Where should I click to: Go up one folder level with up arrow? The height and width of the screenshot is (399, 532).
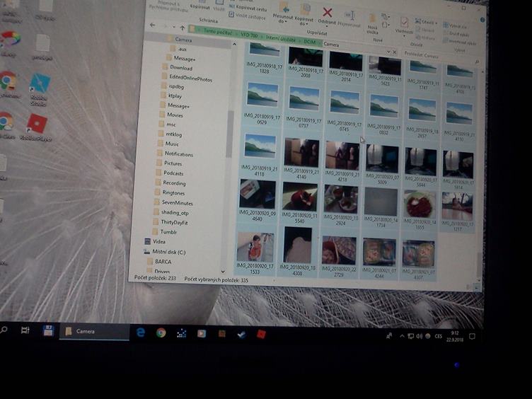pyautogui.click(x=183, y=28)
